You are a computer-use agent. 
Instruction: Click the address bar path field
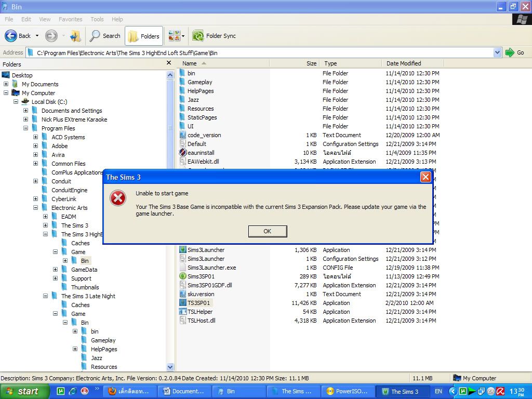click(x=260, y=52)
